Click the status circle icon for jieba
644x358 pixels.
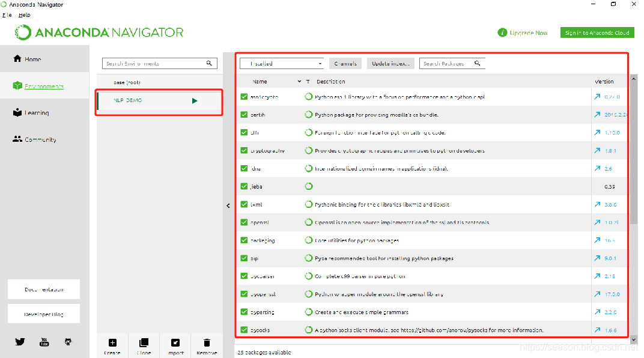pyautogui.click(x=308, y=186)
